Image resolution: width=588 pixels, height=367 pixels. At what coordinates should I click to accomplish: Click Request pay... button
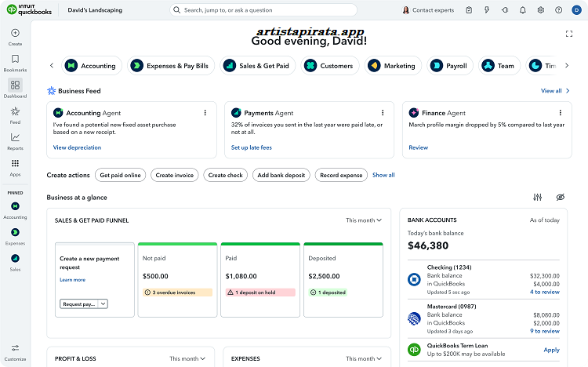[x=79, y=303]
